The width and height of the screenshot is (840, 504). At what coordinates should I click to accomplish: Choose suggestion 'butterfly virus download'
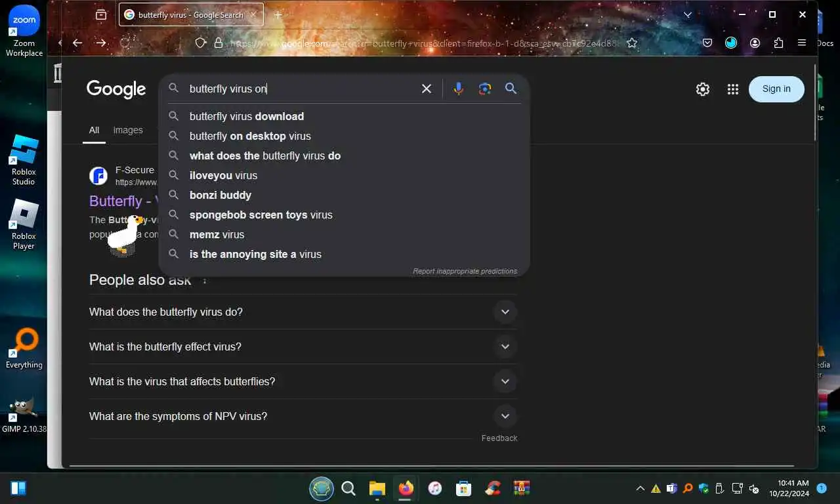(344, 116)
